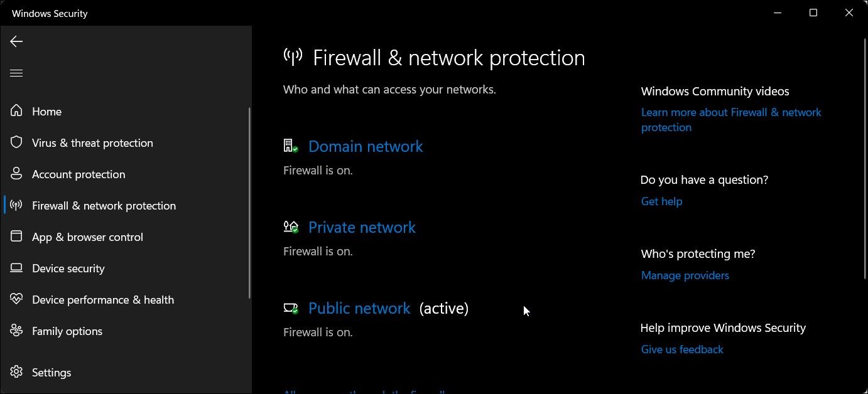Viewport: 868px width, 394px height.
Task: Click the Give us feedback link
Action: click(682, 349)
